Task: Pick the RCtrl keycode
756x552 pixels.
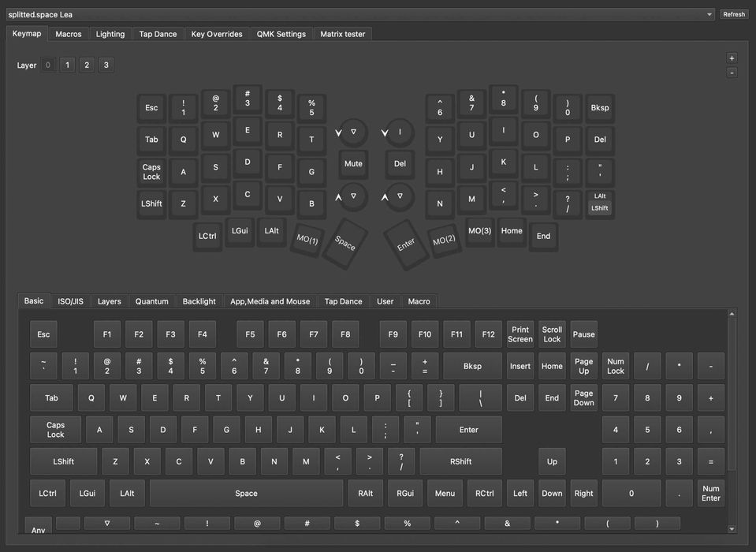Action: point(485,493)
